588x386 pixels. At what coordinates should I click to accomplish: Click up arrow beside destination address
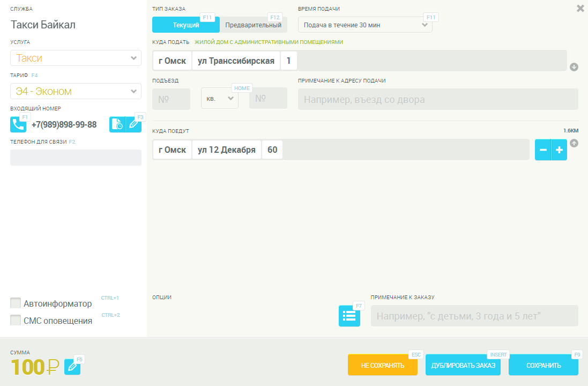point(574,143)
